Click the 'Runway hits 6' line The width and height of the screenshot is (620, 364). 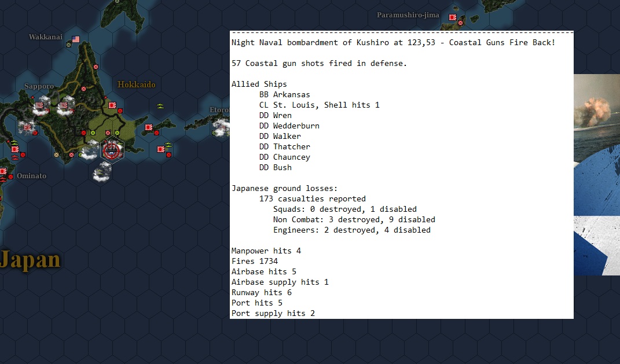point(261,292)
